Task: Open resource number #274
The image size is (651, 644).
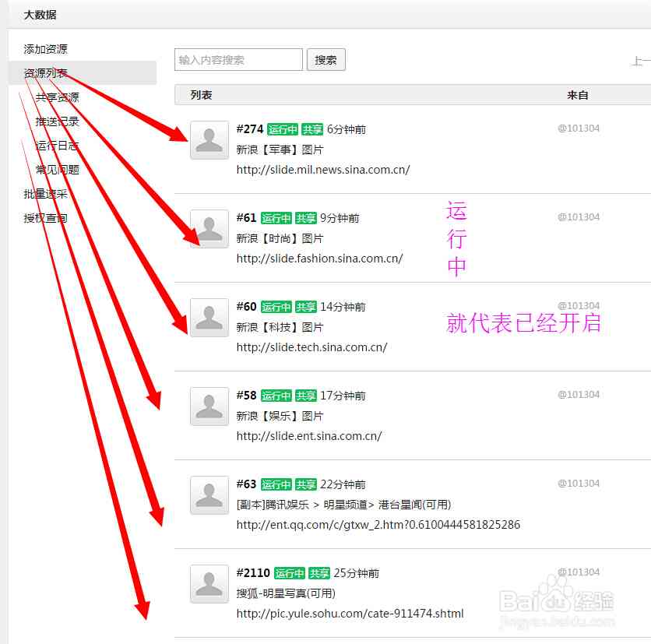Action: coord(250,129)
